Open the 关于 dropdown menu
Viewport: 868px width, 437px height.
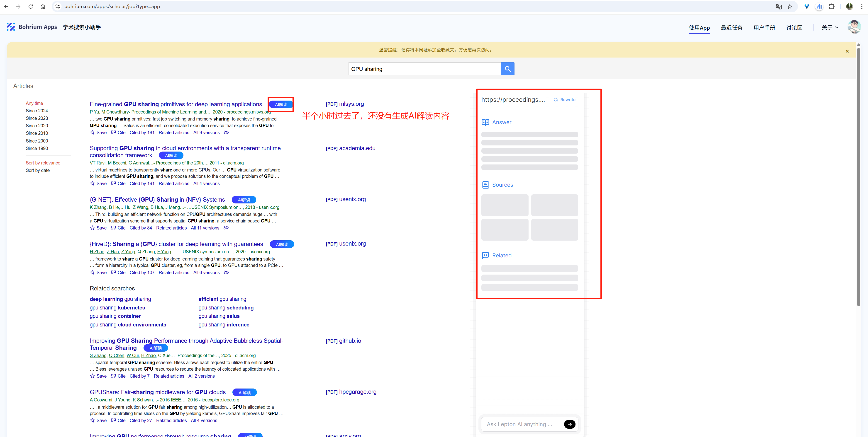[830, 28]
